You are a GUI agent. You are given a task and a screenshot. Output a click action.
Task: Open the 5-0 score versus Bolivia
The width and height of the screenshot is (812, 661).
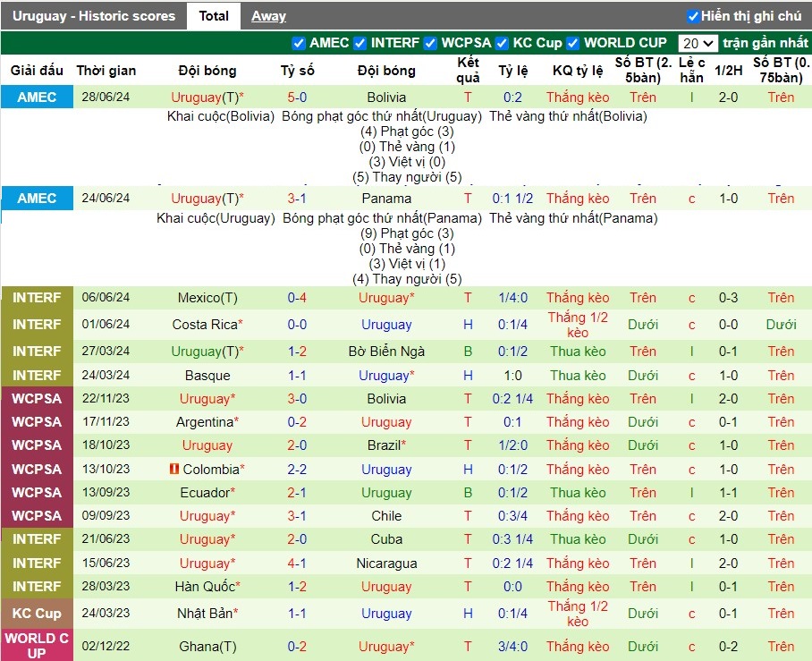(x=297, y=97)
